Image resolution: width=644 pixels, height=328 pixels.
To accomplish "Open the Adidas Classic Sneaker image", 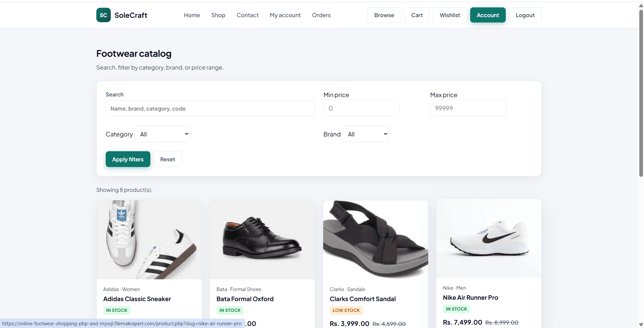I will [x=149, y=240].
